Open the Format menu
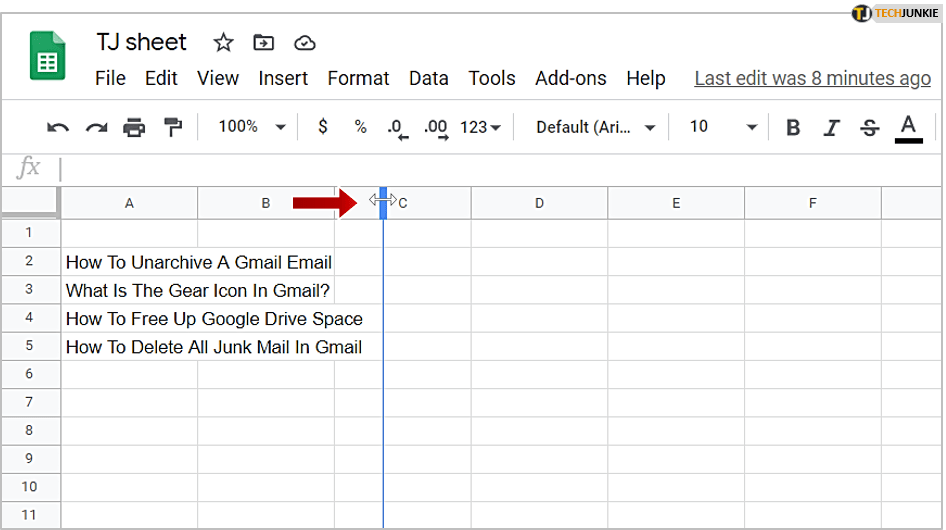The width and height of the screenshot is (946, 530). tap(358, 78)
